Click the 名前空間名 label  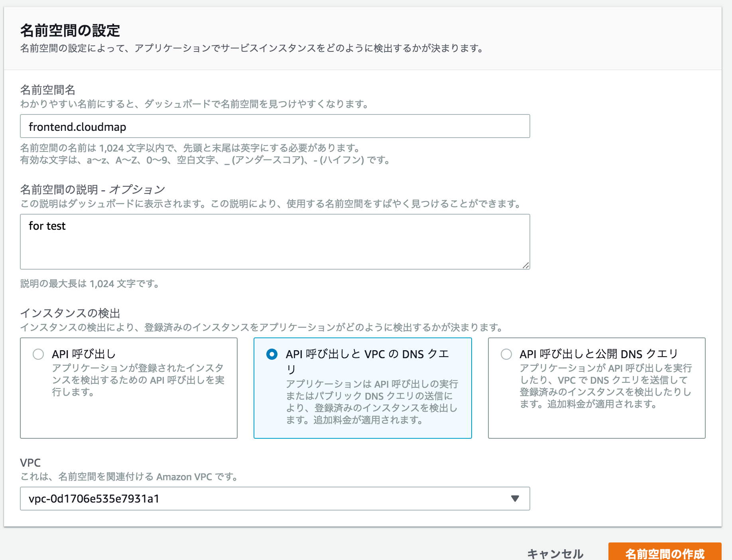(48, 90)
